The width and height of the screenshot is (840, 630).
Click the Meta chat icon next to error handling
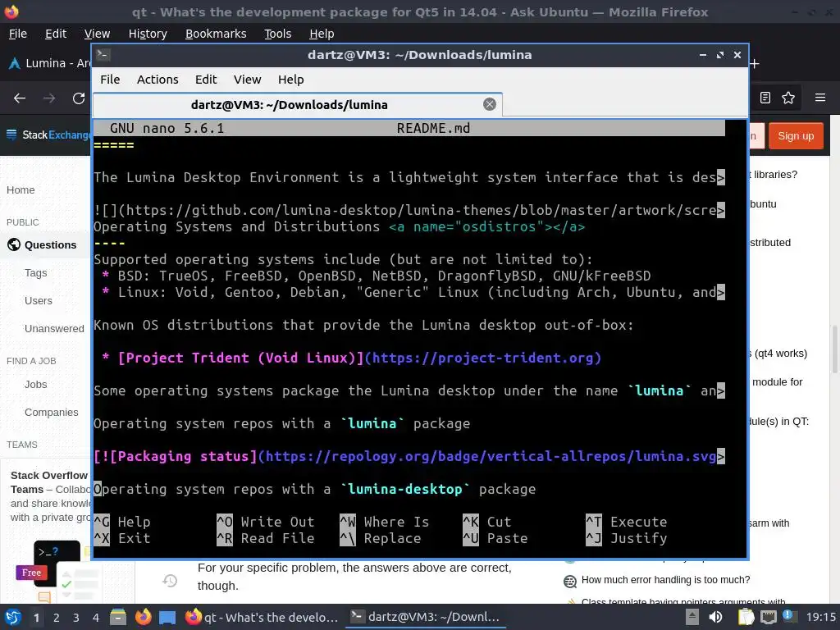tap(570, 581)
